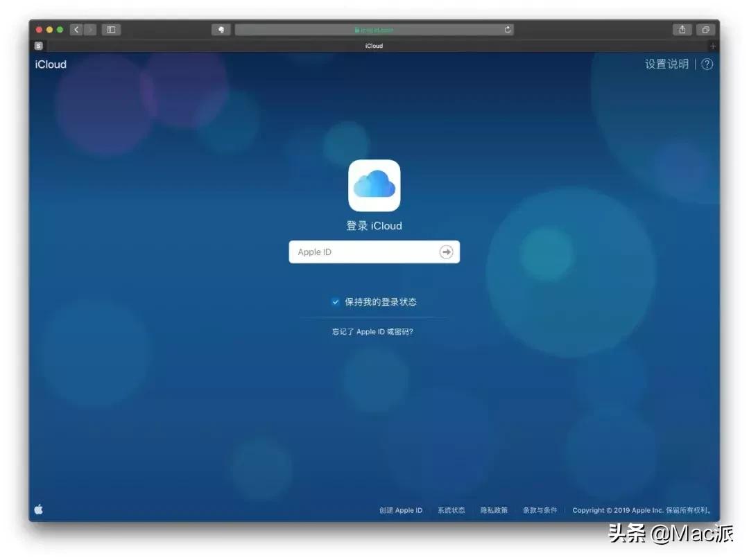Toggle the Safari sidebar icon

pos(111,30)
